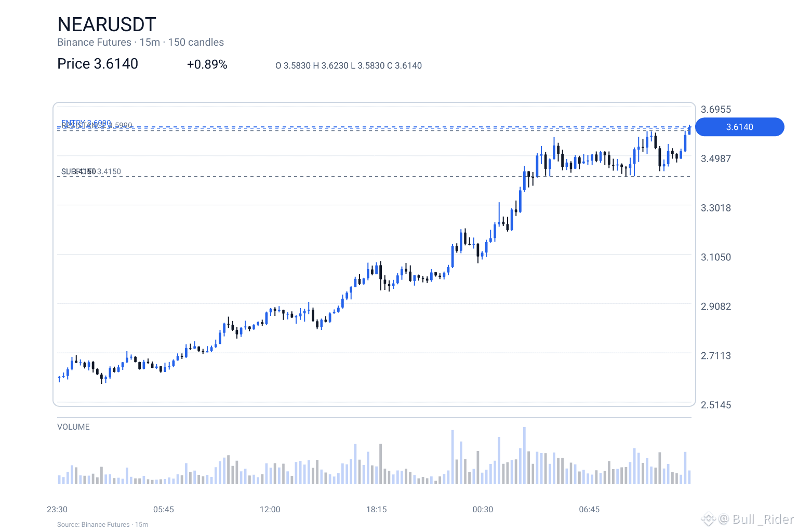Click the NEARUSDT symbol title
This screenshot has width=798, height=532.
107,24
